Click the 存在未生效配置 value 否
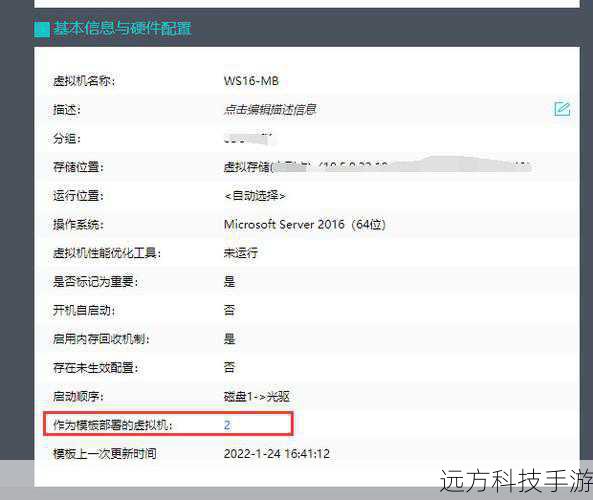Viewport: 593px width, 500px height. (x=229, y=367)
